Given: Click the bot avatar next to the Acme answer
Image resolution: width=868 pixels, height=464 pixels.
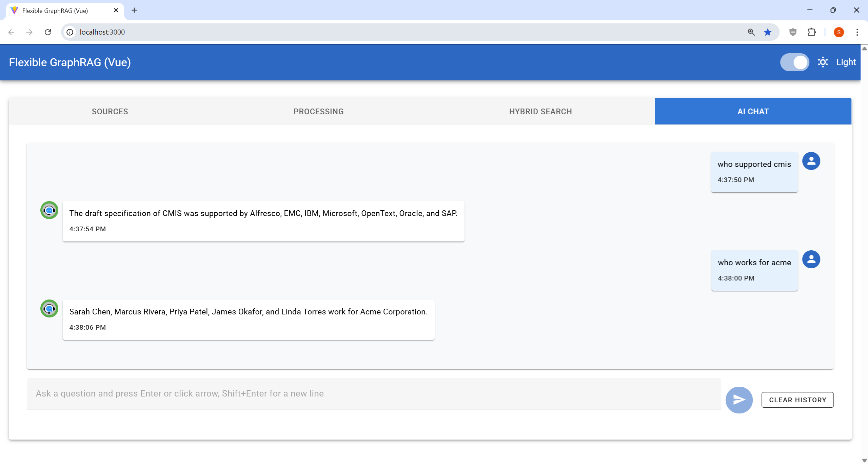Looking at the screenshot, I should coord(50,309).
